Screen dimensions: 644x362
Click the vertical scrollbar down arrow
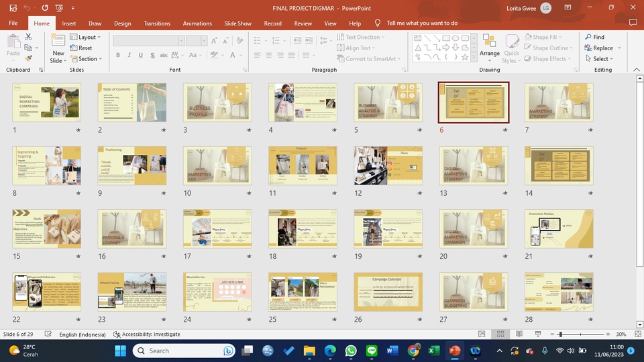coord(639,324)
